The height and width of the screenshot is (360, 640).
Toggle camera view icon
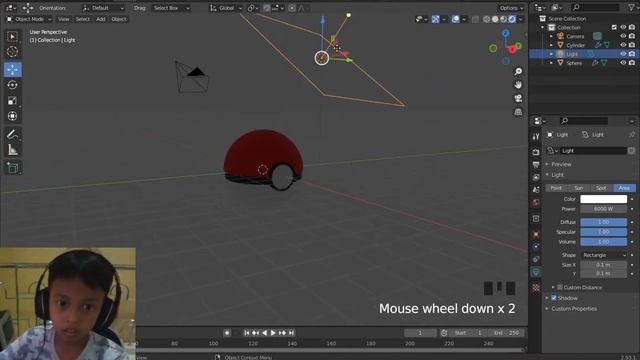tap(518, 98)
